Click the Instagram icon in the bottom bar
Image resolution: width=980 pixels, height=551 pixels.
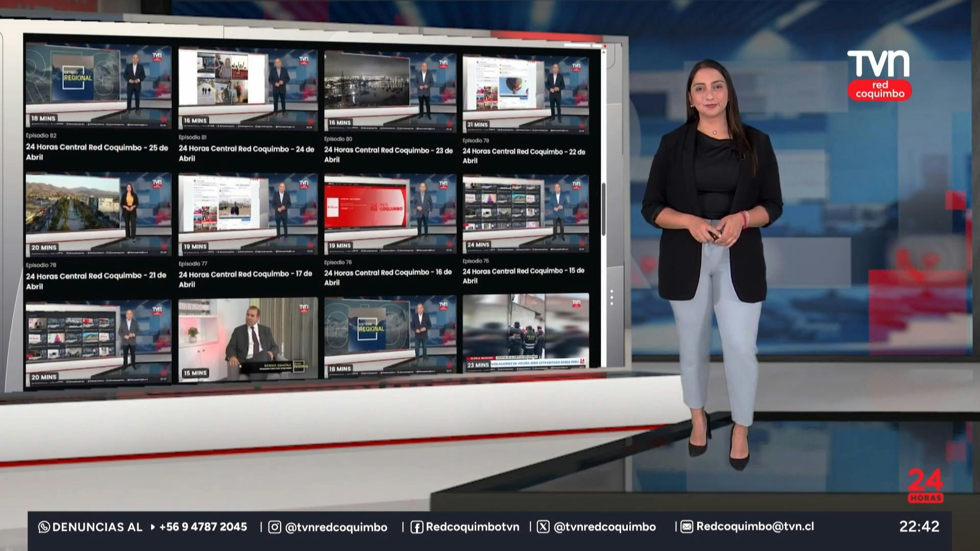pos(275,527)
